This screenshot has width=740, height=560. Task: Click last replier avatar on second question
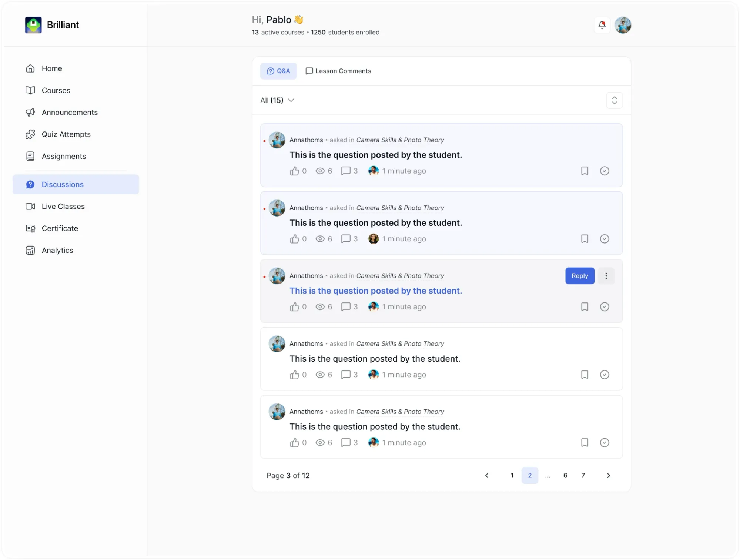[374, 239]
